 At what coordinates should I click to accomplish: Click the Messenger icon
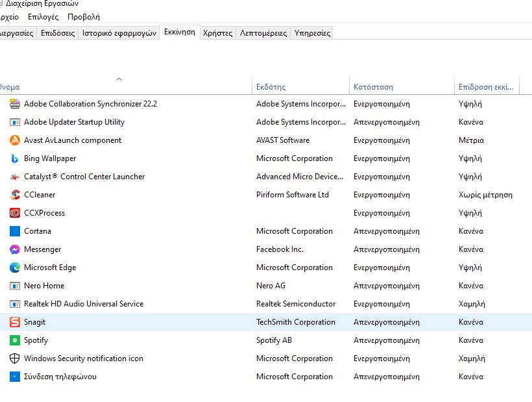[14, 249]
